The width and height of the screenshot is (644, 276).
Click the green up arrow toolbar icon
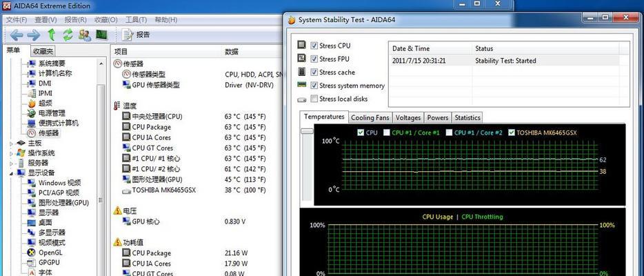point(51,34)
